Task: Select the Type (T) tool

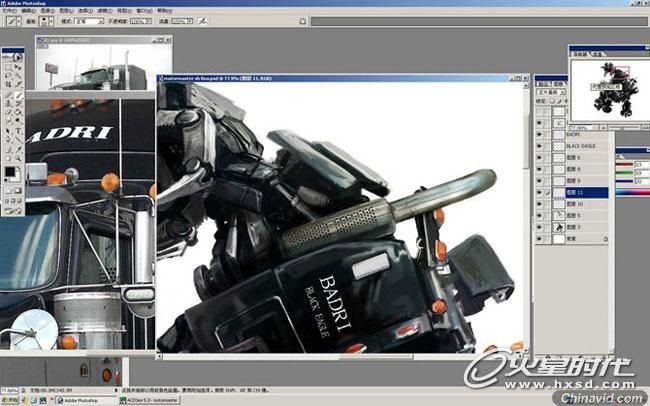Action: [19, 130]
